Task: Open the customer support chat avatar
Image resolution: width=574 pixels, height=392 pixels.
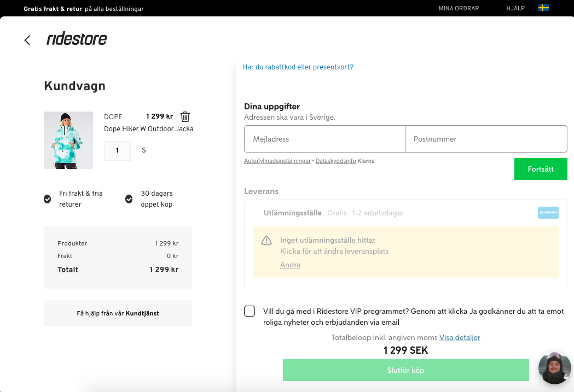Action: [x=555, y=368]
